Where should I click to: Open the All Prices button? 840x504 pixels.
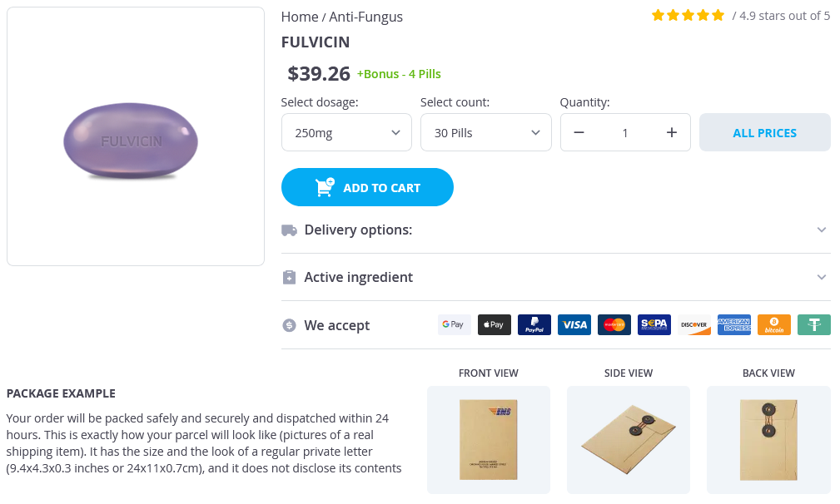765,133
